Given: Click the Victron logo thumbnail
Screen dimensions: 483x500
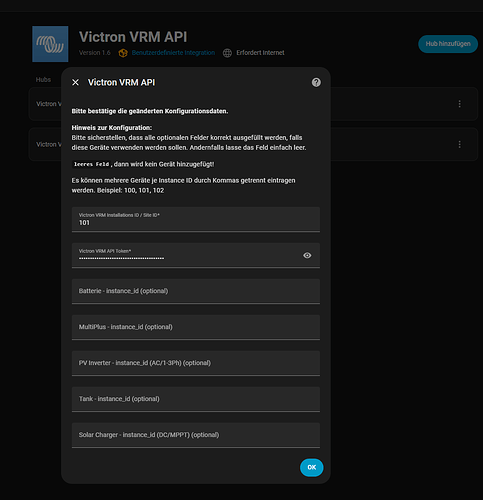Looking at the screenshot, I should point(50,44).
